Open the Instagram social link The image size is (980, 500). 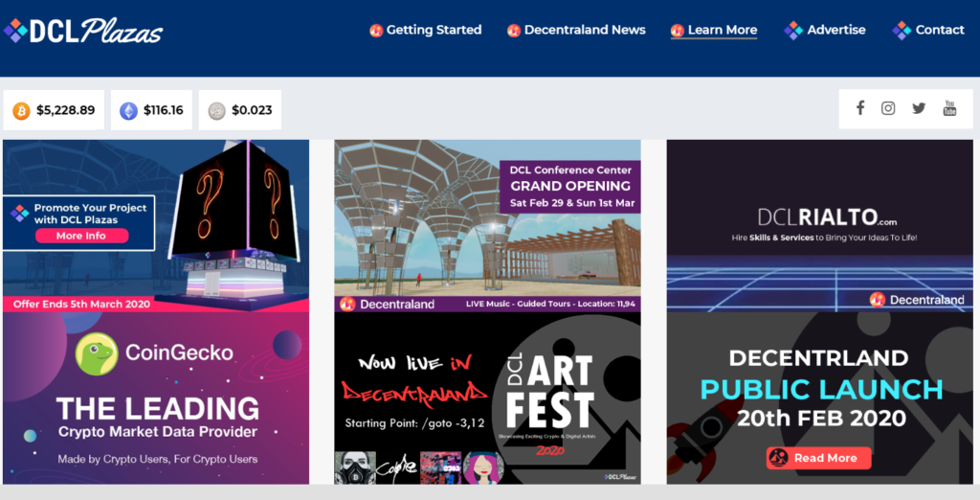click(x=888, y=108)
